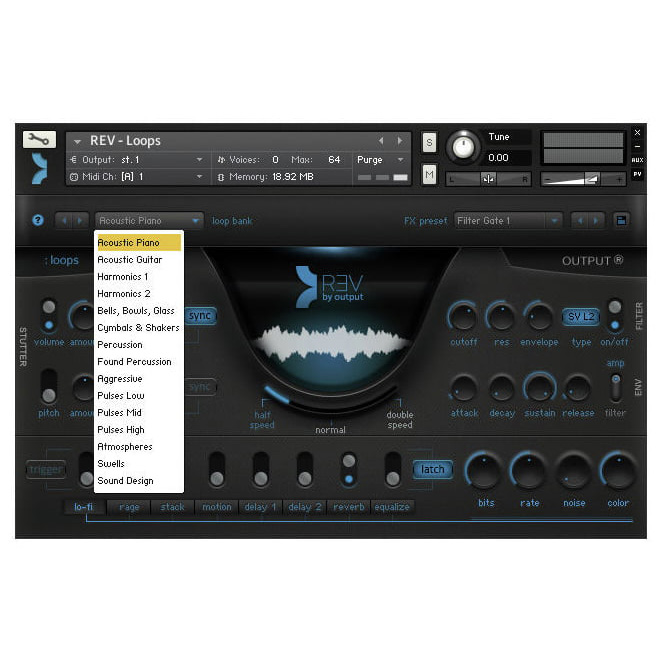Switch to the stack effect tab

(x=172, y=507)
